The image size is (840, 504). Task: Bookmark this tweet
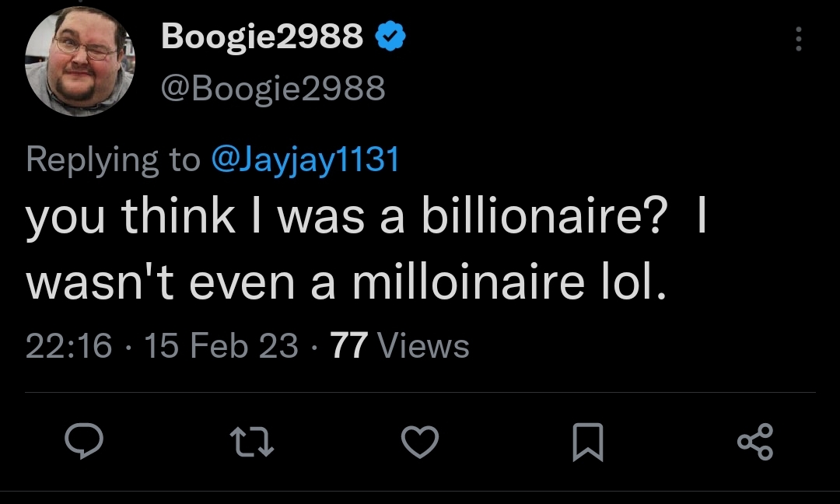[x=588, y=443]
